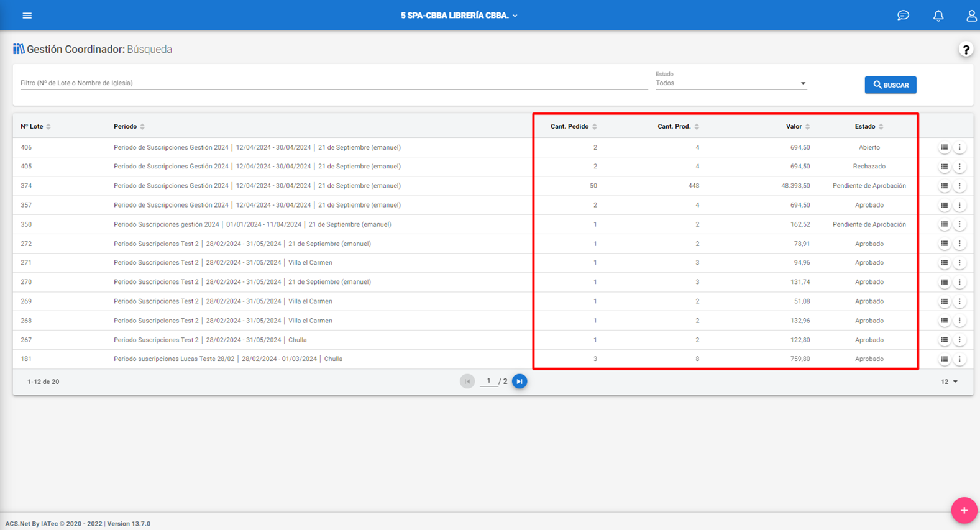Sort table by Cant. Prod. column
Screen dimensions: 980x530
(678, 127)
